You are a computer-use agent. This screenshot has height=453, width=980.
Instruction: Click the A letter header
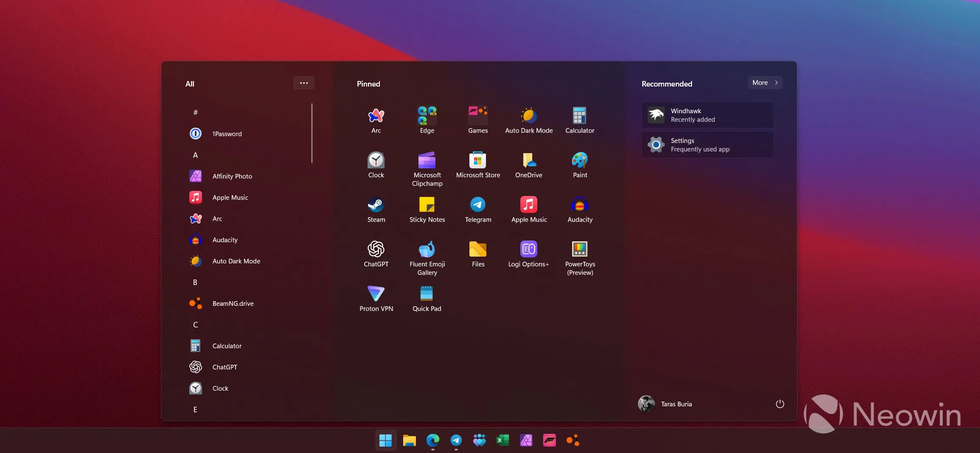point(195,155)
